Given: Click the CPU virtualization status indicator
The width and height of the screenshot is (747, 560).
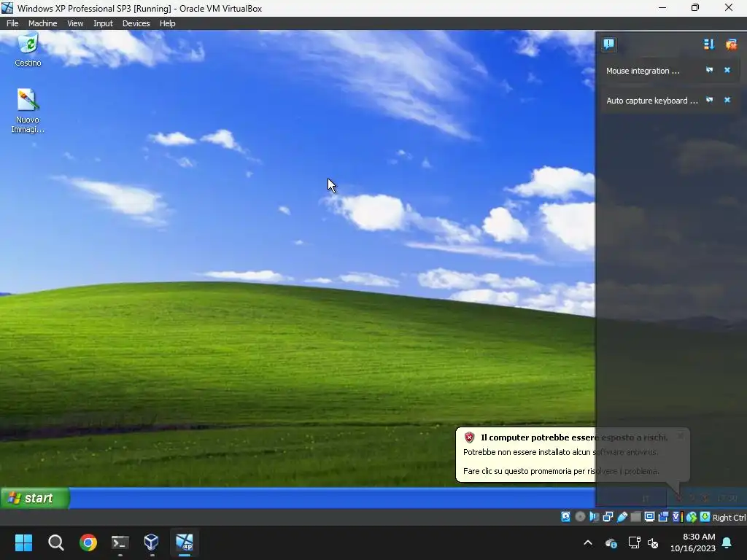Looking at the screenshot, I should pos(678,517).
